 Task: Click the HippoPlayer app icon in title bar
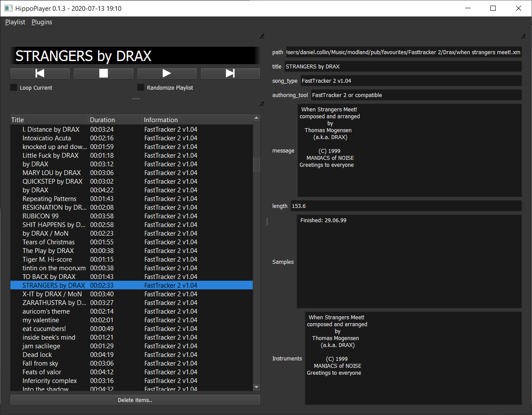pos(8,8)
